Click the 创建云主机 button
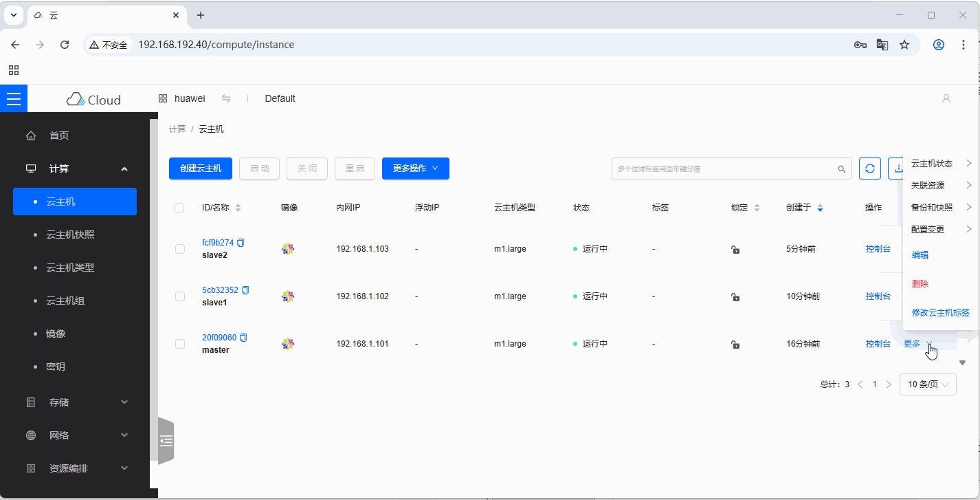 [x=201, y=169]
